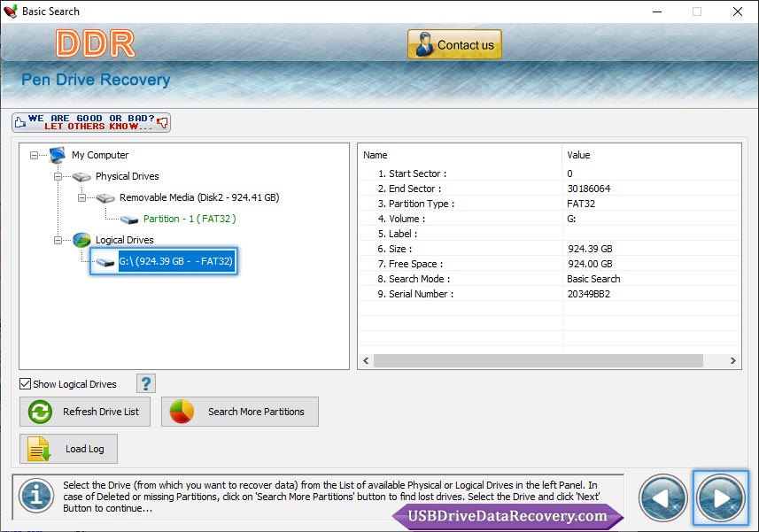This screenshot has width=759, height=532.
Task: Select the End Sector value 30186064
Action: click(x=589, y=189)
